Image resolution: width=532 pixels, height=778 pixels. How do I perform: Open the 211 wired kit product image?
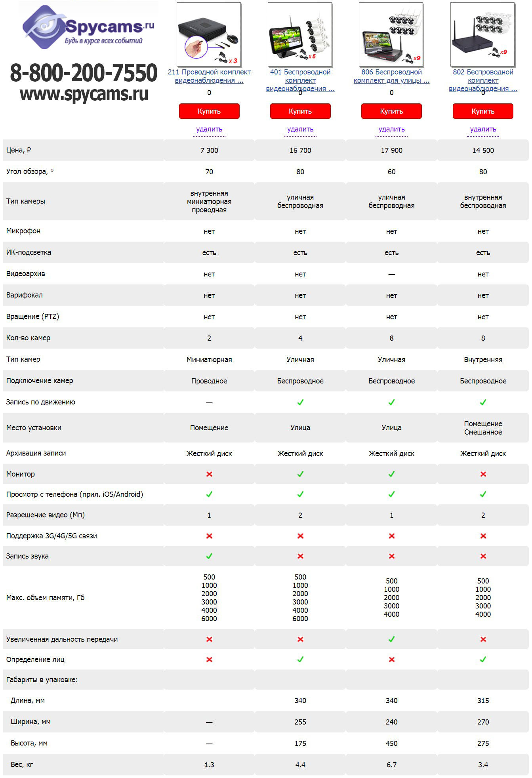(209, 34)
